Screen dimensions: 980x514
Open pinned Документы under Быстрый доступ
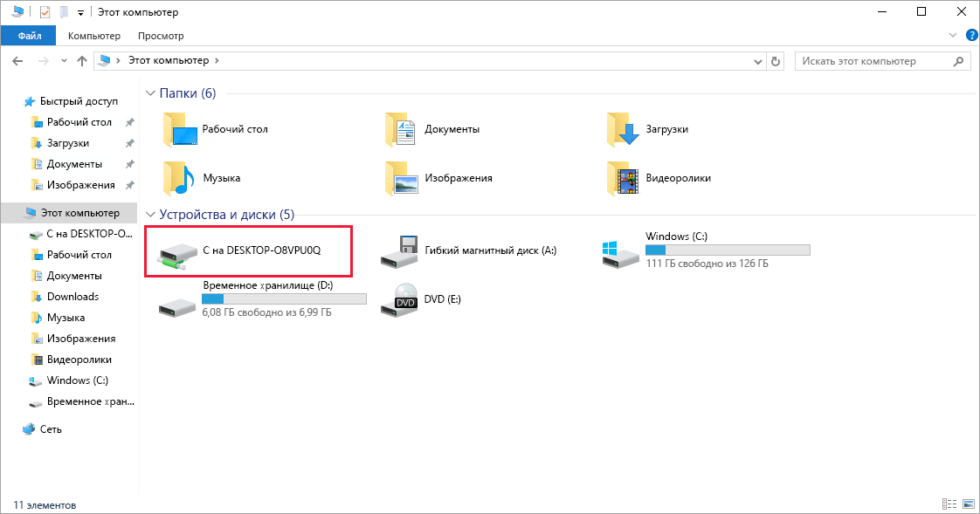pyautogui.click(x=74, y=164)
